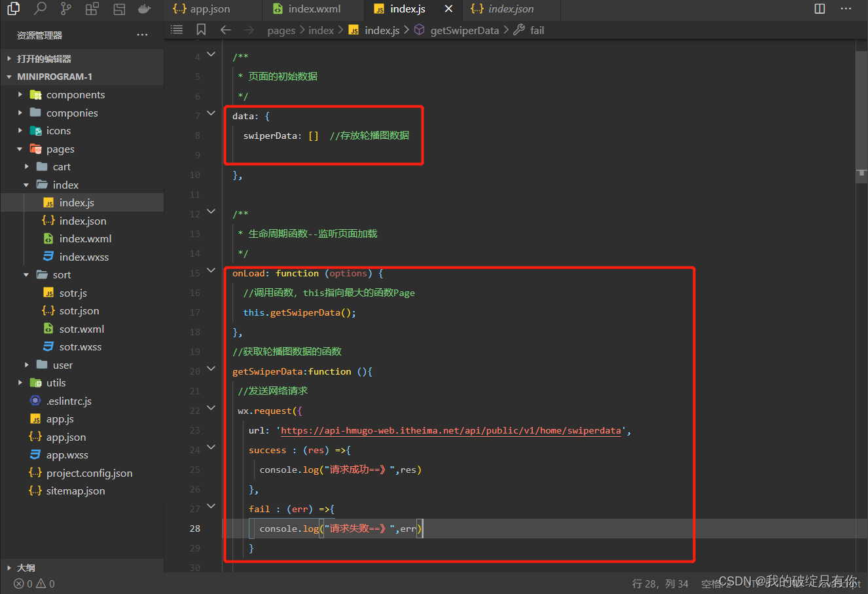Open app.wxss file
Screen dimensions: 868x594
point(82,455)
